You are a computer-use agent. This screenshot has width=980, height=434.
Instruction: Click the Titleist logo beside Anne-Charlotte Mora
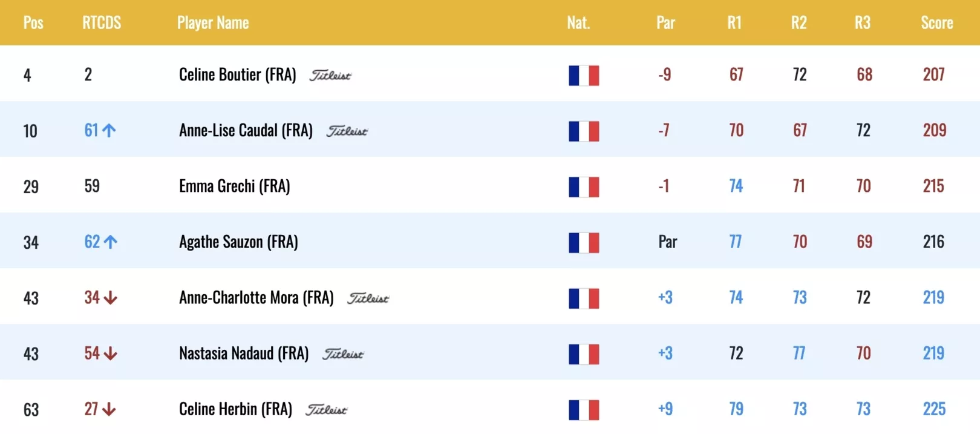368,298
